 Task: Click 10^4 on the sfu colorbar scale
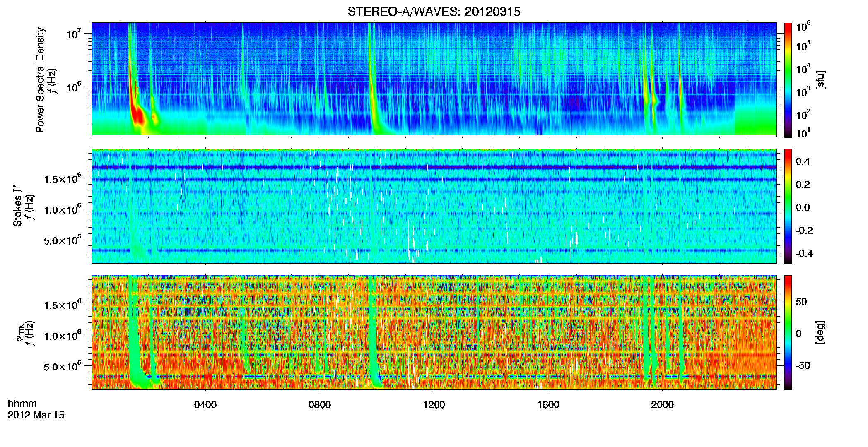click(803, 69)
